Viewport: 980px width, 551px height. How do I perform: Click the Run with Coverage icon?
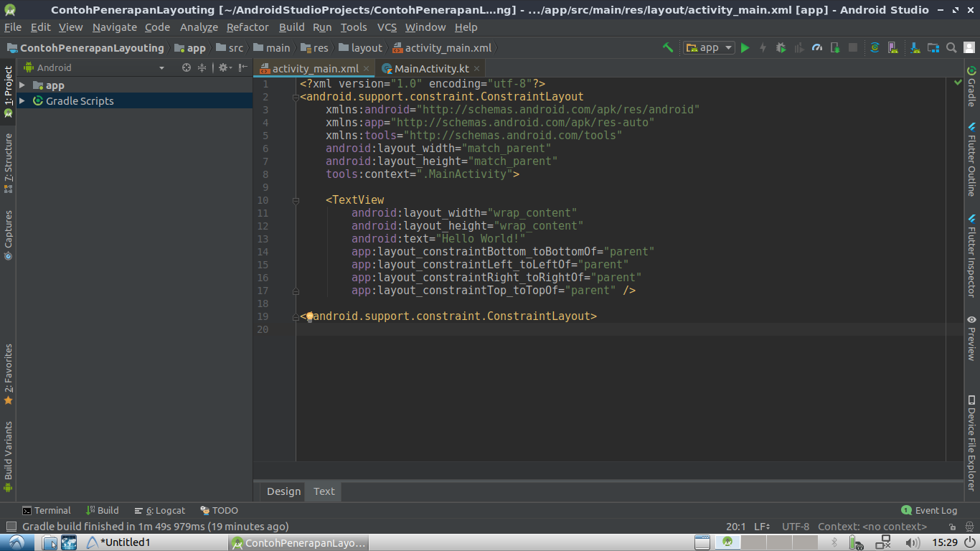[798, 48]
